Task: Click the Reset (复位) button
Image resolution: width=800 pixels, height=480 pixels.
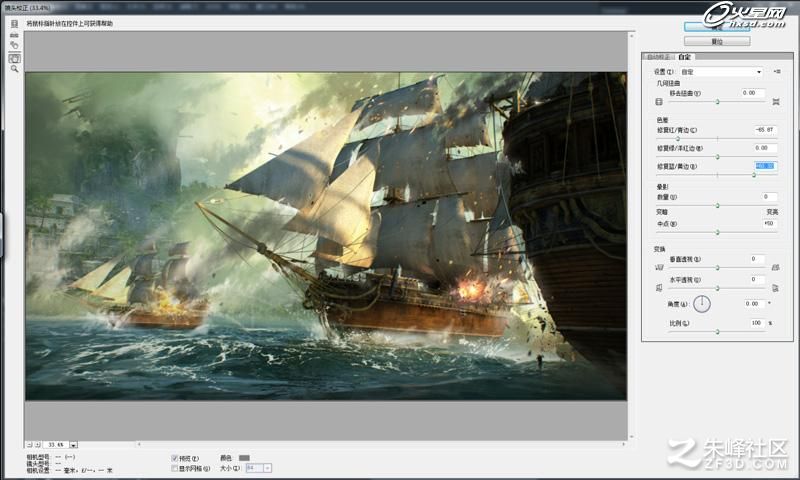Action: (x=717, y=41)
